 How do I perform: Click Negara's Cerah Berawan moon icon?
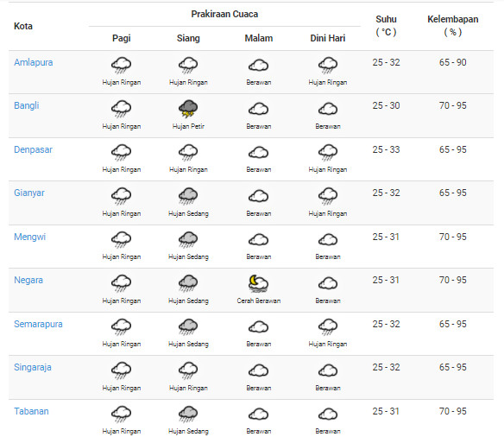pos(258,283)
